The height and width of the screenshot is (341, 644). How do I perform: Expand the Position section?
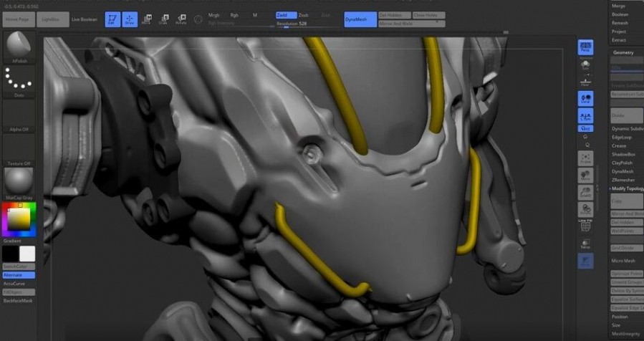point(620,317)
